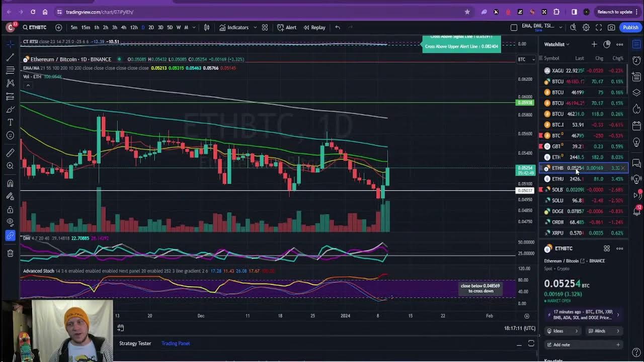Toggle lock all drawings tool
The width and height of the screenshot is (644, 362).
tap(10, 210)
